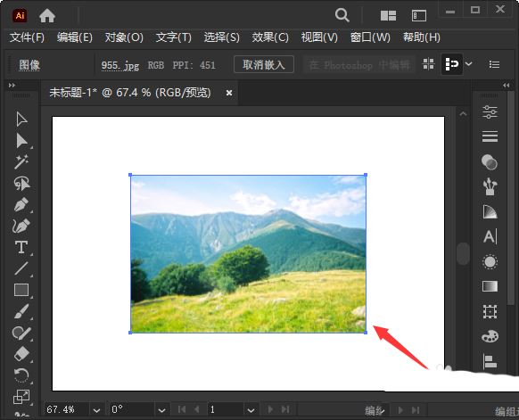Click the zoom percentage field 67.4%
519x420 pixels.
pos(66,410)
